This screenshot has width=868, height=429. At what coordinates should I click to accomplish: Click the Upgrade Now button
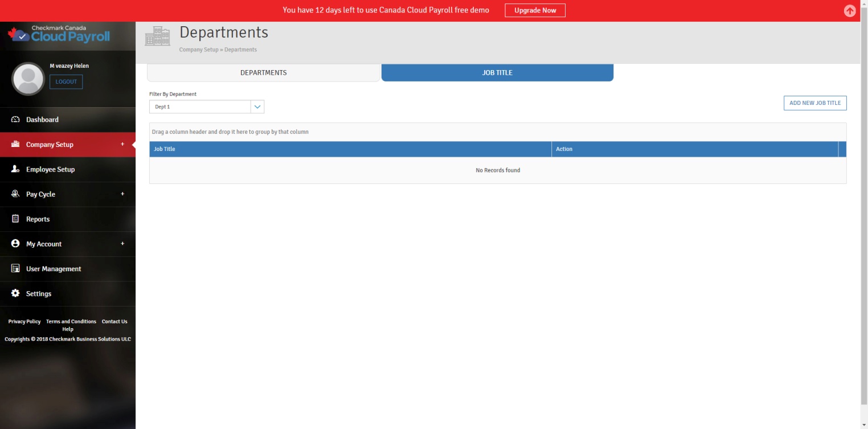tap(535, 10)
